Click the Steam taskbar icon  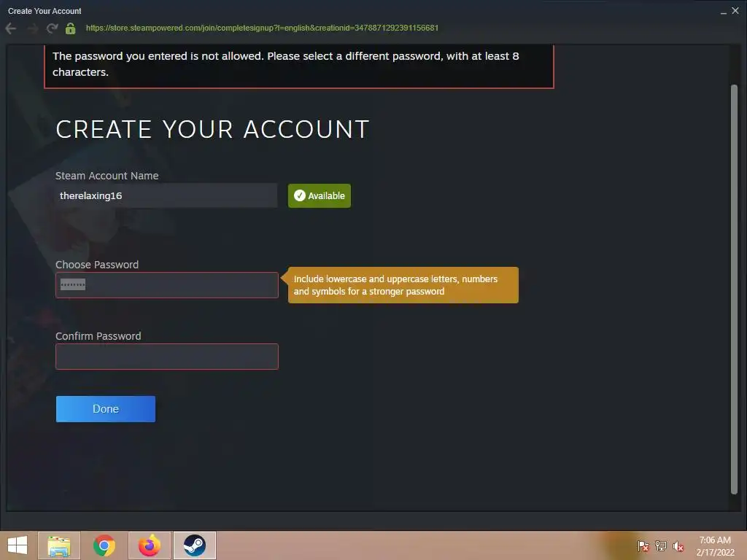(x=194, y=545)
